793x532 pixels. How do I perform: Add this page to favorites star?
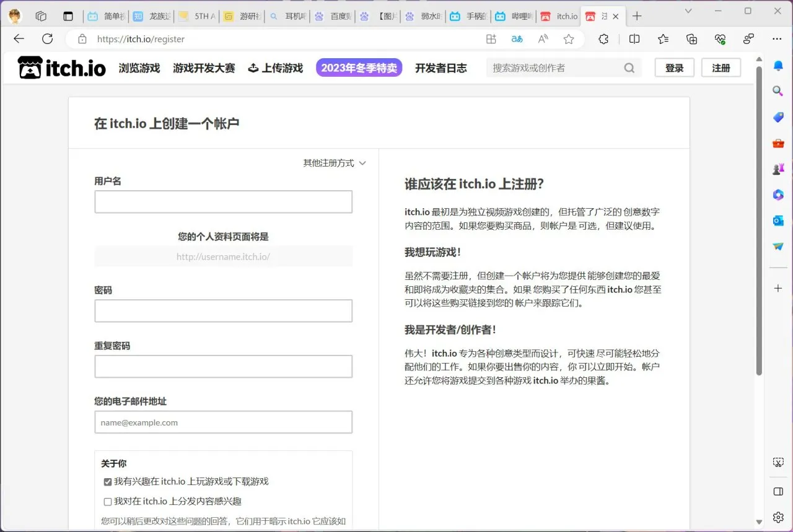pos(569,39)
